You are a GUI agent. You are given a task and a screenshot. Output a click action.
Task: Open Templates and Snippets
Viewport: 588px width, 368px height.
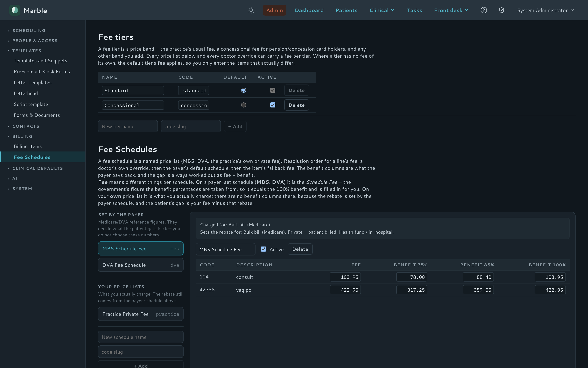43,61
